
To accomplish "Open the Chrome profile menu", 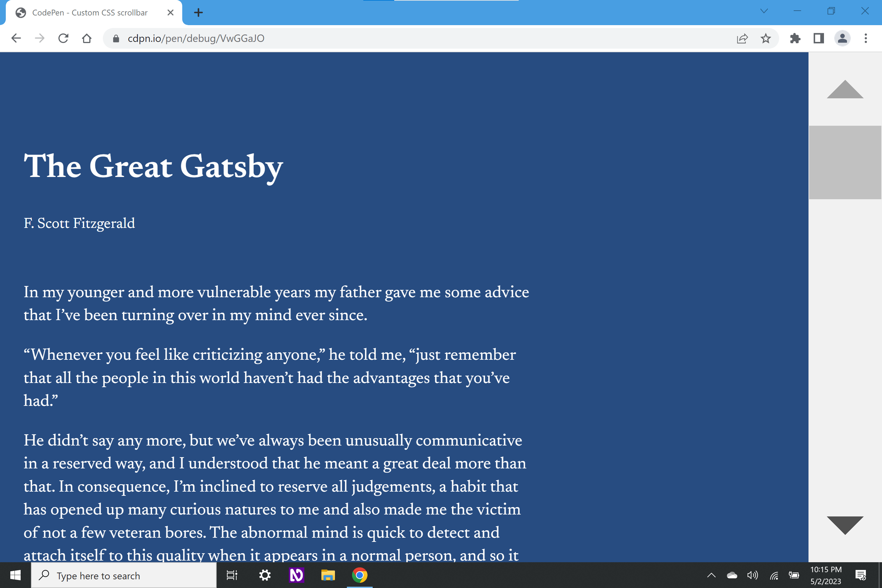I will (x=842, y=38).
